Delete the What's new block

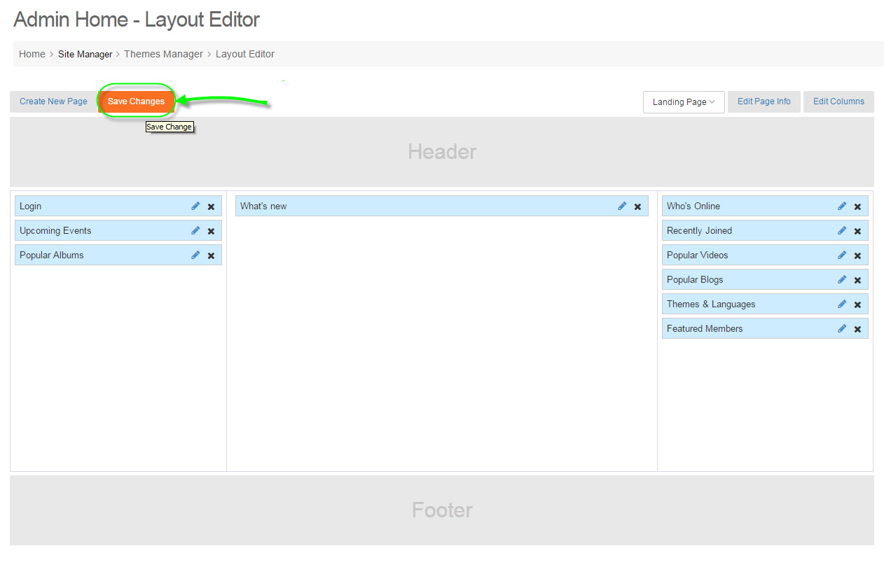637,206
